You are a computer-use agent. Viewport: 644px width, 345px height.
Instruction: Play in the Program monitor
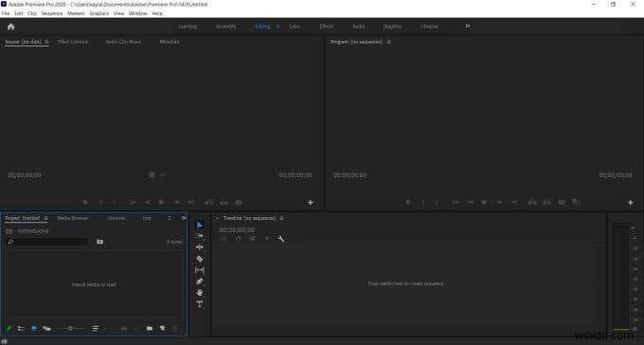(x=485, y=202)
